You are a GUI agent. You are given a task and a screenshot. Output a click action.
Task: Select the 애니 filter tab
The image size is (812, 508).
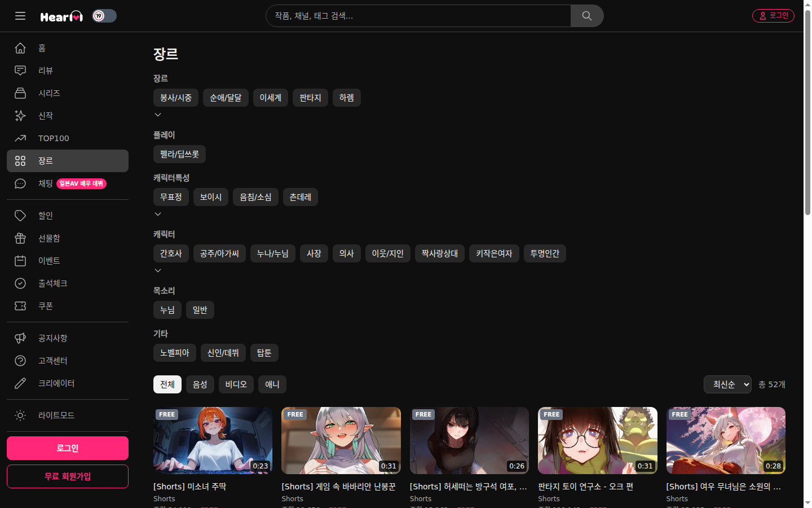pyautogui.click(x=272, y=384)
